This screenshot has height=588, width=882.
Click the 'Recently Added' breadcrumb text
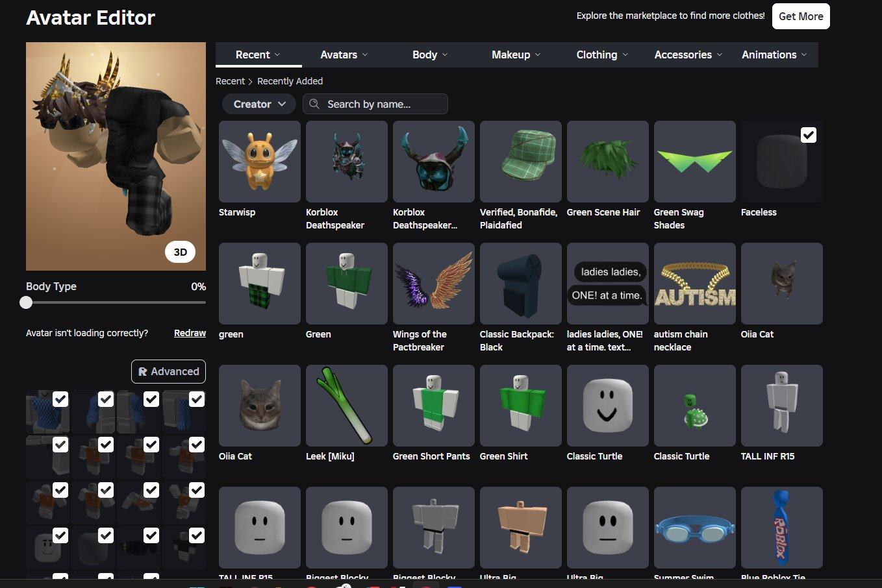point(290,81)
